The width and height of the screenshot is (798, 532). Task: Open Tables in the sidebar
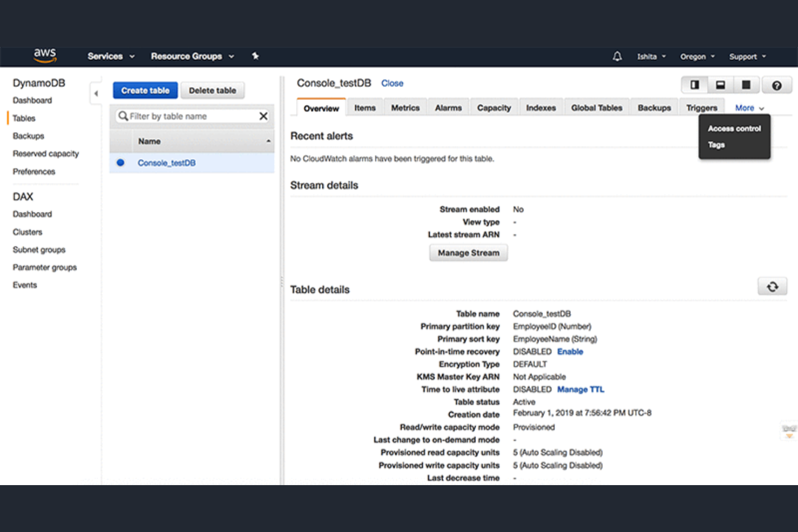tap(24, 118)
